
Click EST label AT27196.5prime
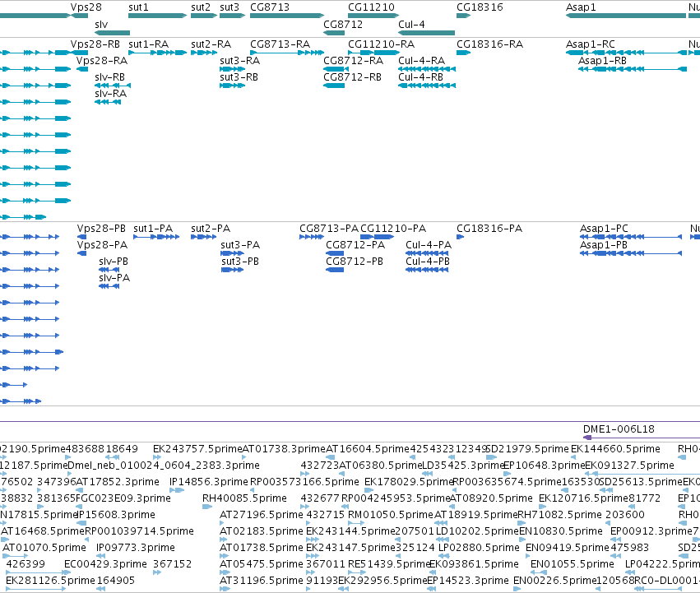[262, 515]
